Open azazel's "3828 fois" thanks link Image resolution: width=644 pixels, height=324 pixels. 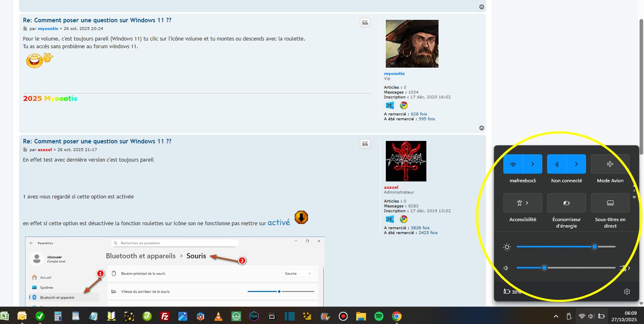(x=420, y=228)
